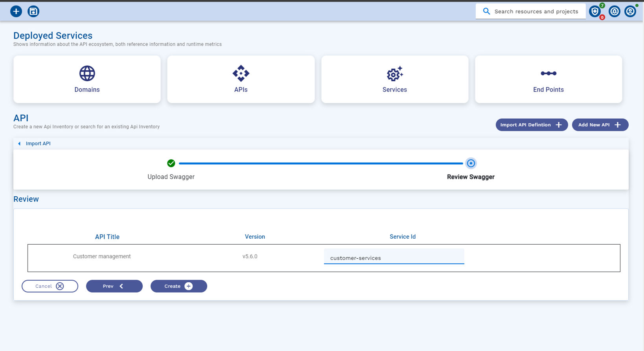
Task: Open the notifications bell icon
Action: [615, 11]
